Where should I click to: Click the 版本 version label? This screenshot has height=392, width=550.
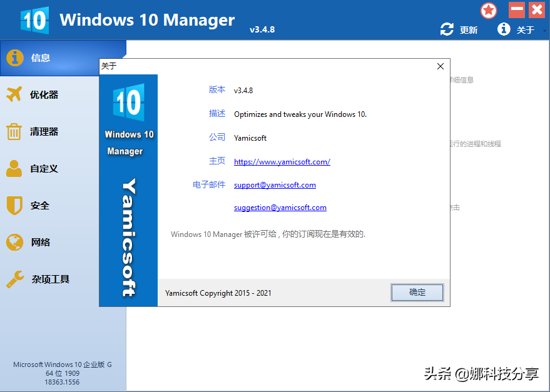pyautogui.click(x=216, y=90)
